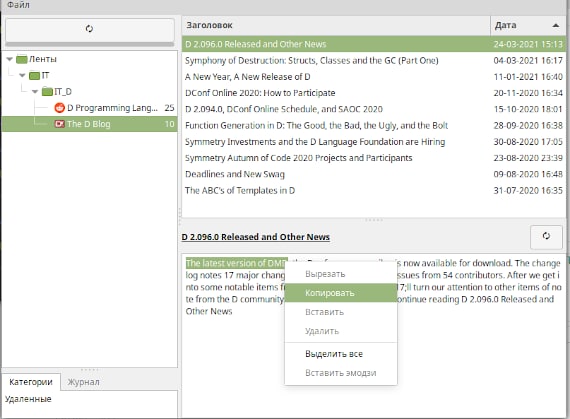
Task: Click the date 04-03-2021 16:17
Action: [528, 60]
